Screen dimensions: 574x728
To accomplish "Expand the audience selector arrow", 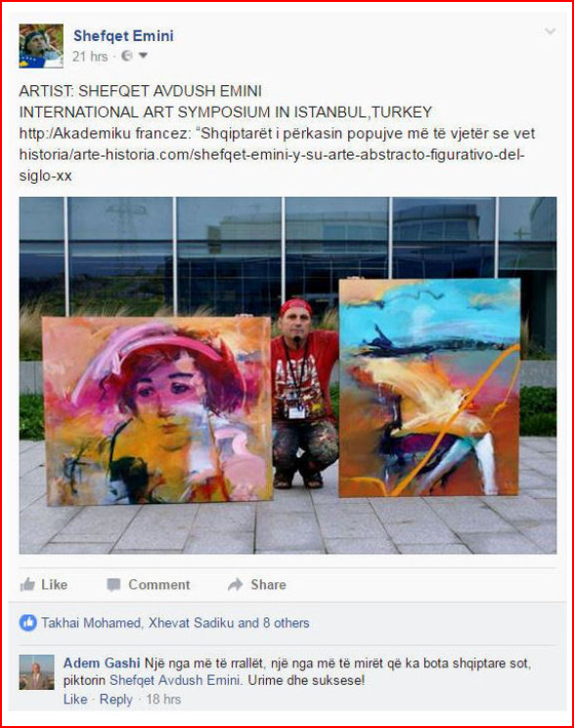I will pyautogui.click(x=143, y=56).
